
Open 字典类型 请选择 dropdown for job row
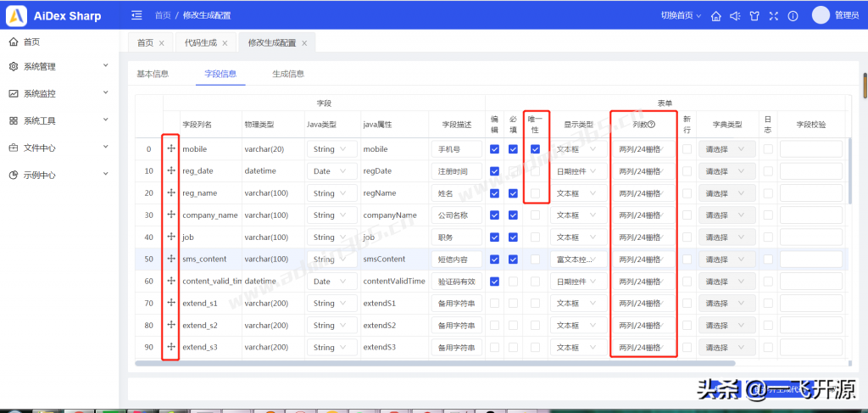726,237
